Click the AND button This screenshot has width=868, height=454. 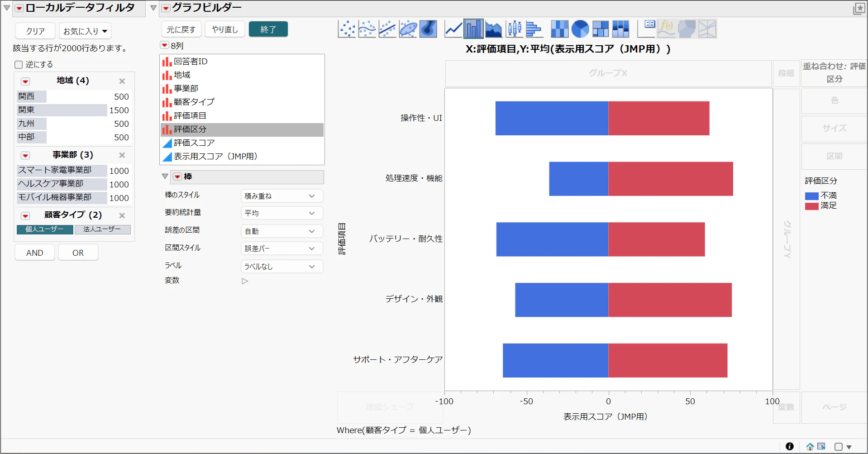coord(35,253)
